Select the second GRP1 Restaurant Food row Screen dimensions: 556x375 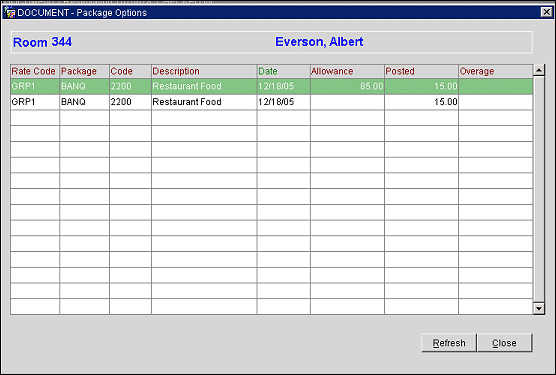(271, 102)
